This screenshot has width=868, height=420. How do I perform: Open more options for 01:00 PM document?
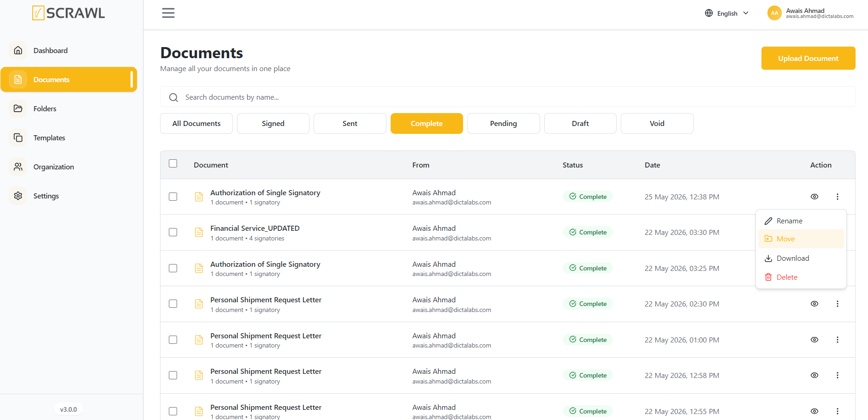838,340
